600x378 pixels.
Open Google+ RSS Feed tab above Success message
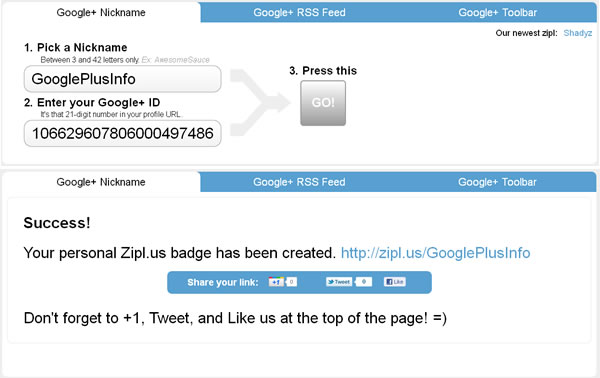click(299, 182)
